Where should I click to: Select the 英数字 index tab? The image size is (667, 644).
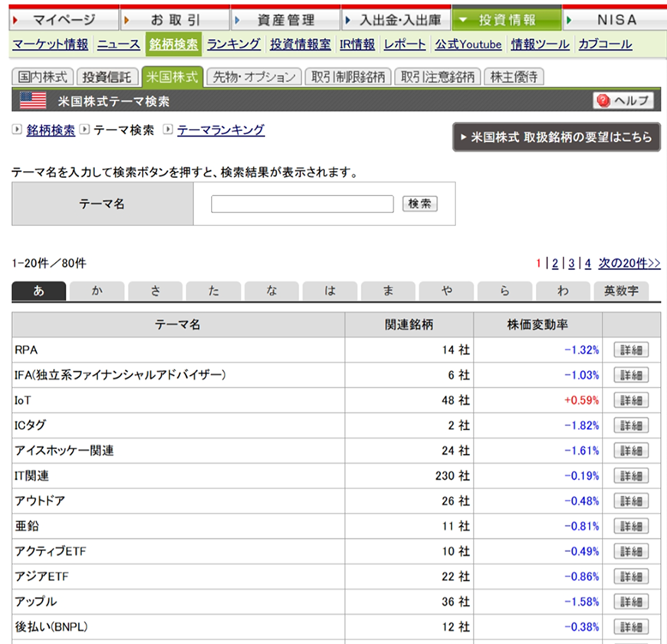621,291
